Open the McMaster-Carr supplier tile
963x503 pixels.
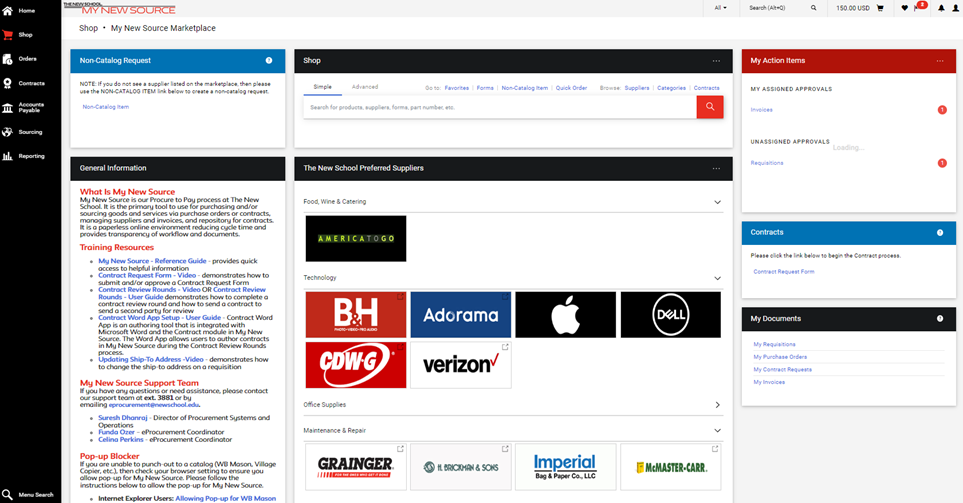(671, 467)
